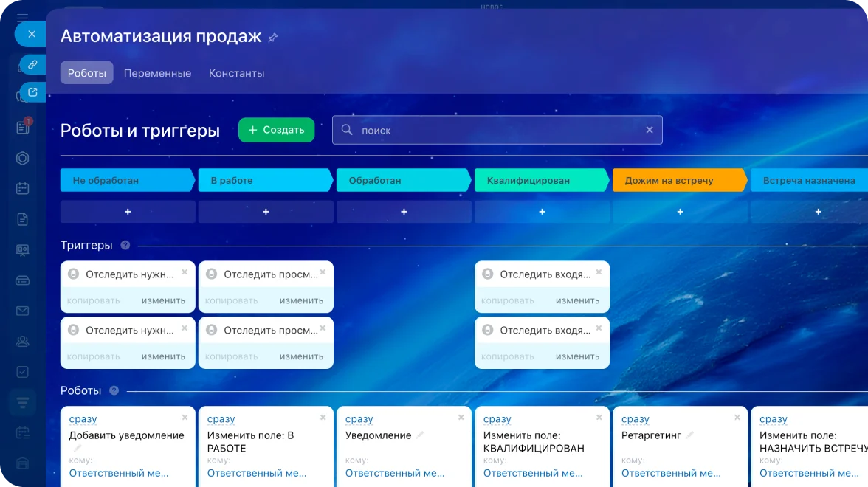This screenshot has width=868, height=487.
Task: Select the Роботы tab
Action: [x=86, y=73]
